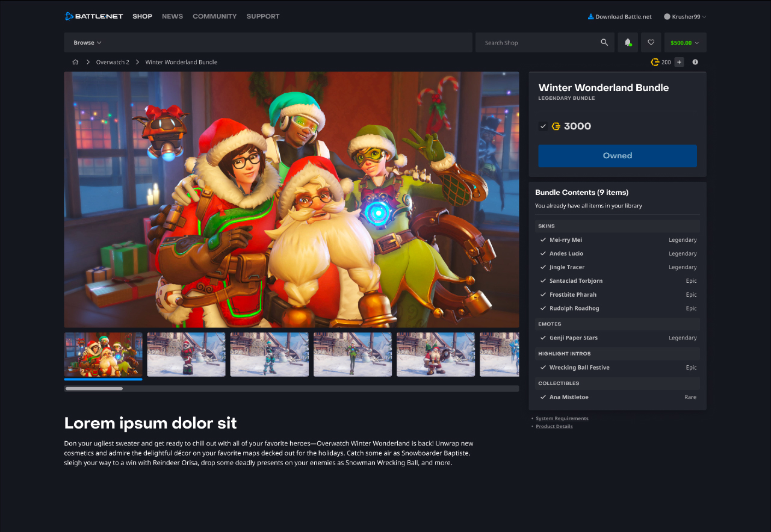Screen dimensions: 771x532
Task: Go to home breadcrumb icon
Action: [75, 62]
